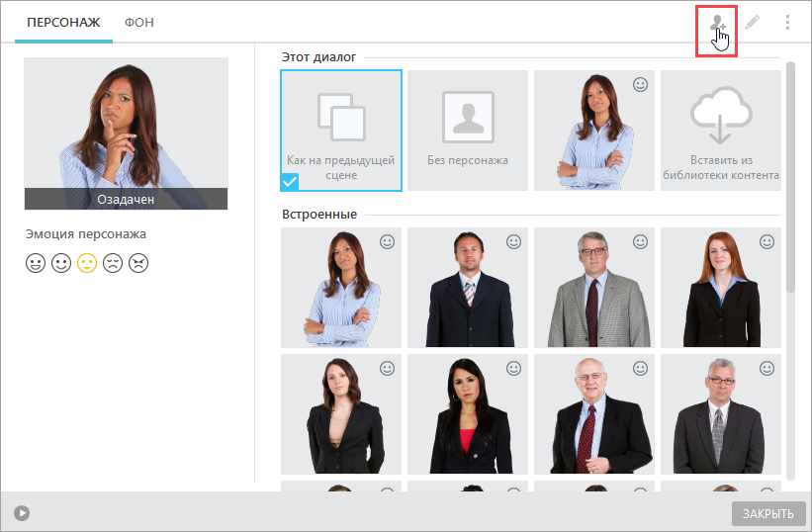Open the three-dot more options menu
Screen dimensions: 812x532
(x=787, y=23)
